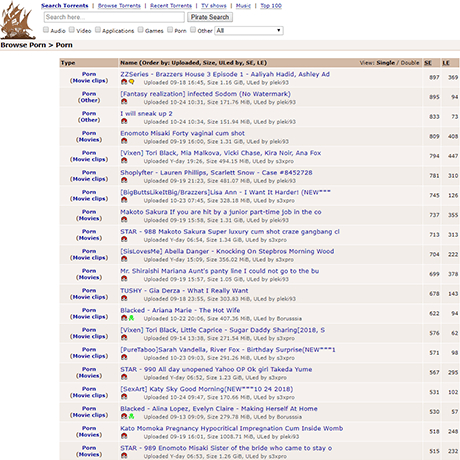460x460 pixels.
Task: Open the All category dropdown
Action: [x=249, y=31]
